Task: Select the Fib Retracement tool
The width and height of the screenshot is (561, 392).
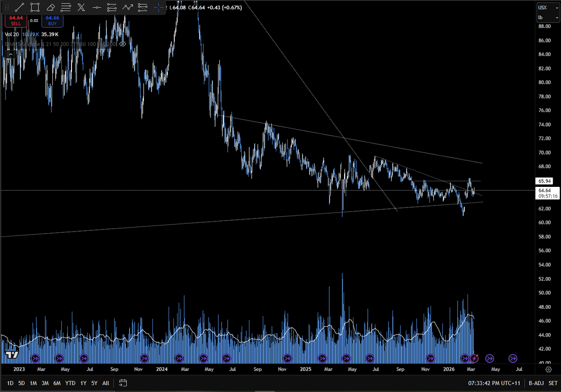Action: [66, 7]
